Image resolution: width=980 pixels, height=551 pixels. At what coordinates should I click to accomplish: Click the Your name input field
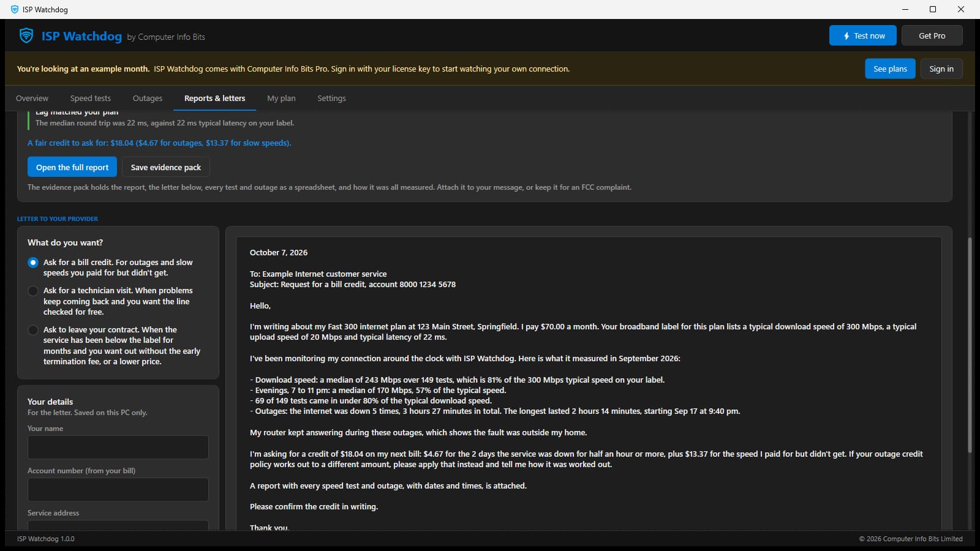click(118, 448)
